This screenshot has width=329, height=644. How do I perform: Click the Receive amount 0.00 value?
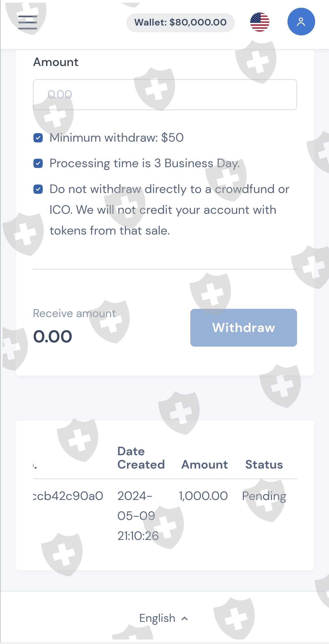click(x=53, y=337)
